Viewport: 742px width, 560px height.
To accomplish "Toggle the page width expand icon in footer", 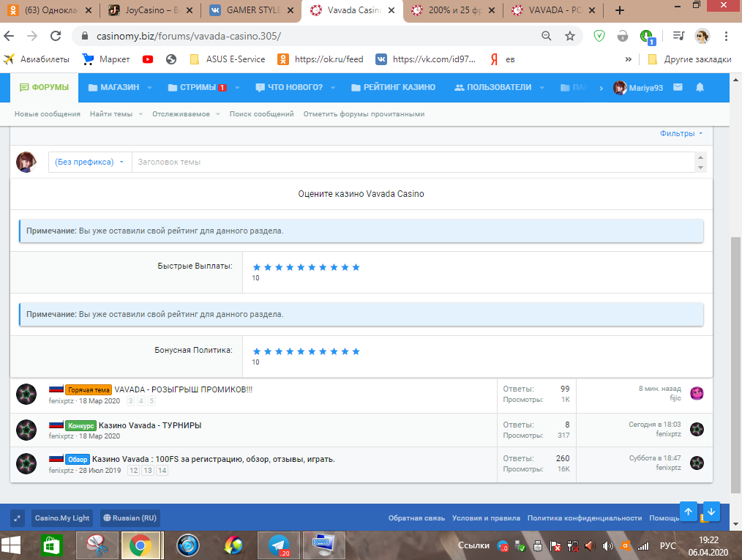I will coord(17,518).
